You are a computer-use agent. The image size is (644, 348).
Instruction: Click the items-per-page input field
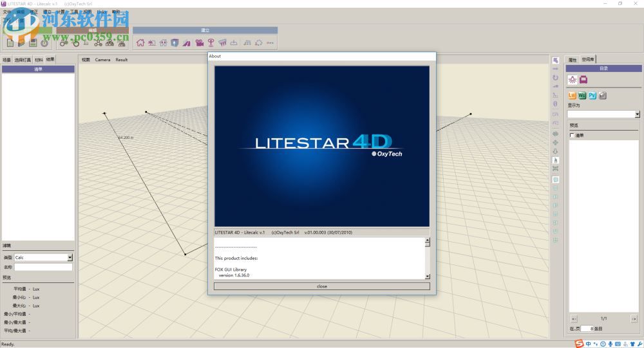(587, 329)
